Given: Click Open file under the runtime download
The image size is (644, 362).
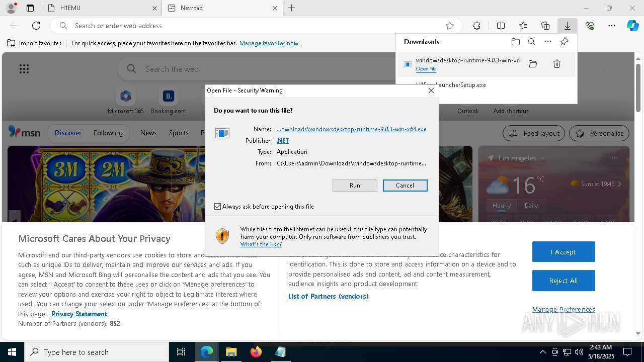Looking at the screenshot, I should coord(426,69).
